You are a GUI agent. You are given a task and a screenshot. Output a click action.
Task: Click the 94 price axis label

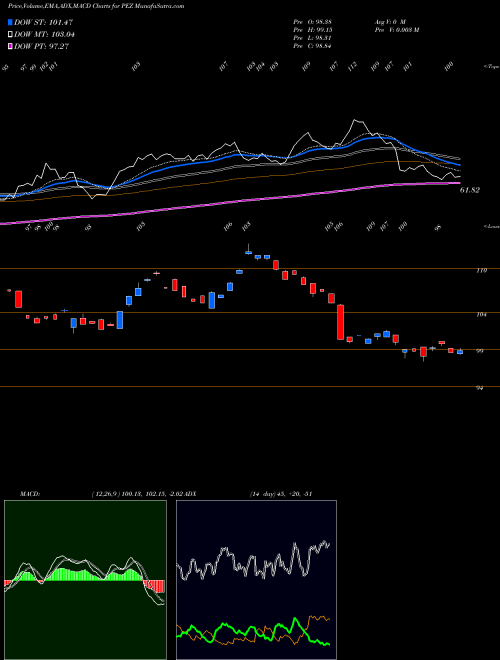(480, 388)
